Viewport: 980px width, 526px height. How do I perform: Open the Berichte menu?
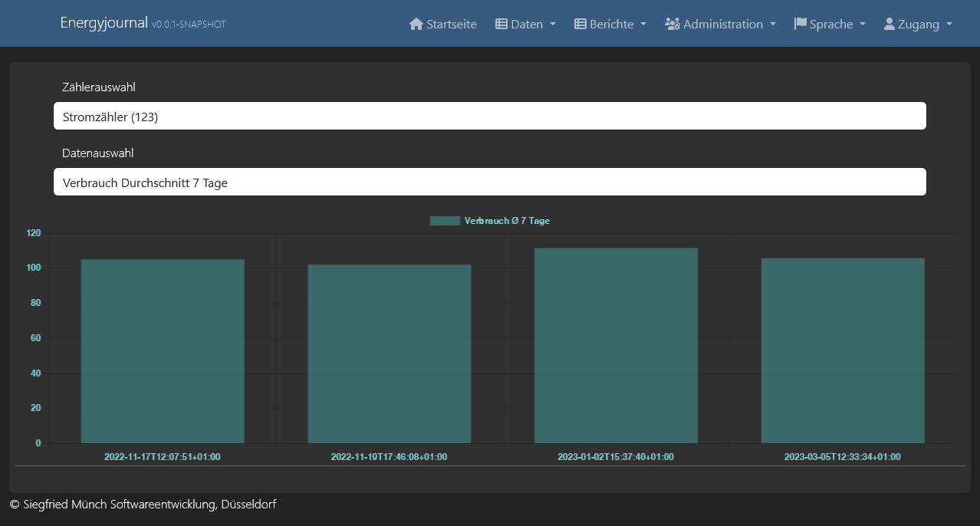click(611, 25)
